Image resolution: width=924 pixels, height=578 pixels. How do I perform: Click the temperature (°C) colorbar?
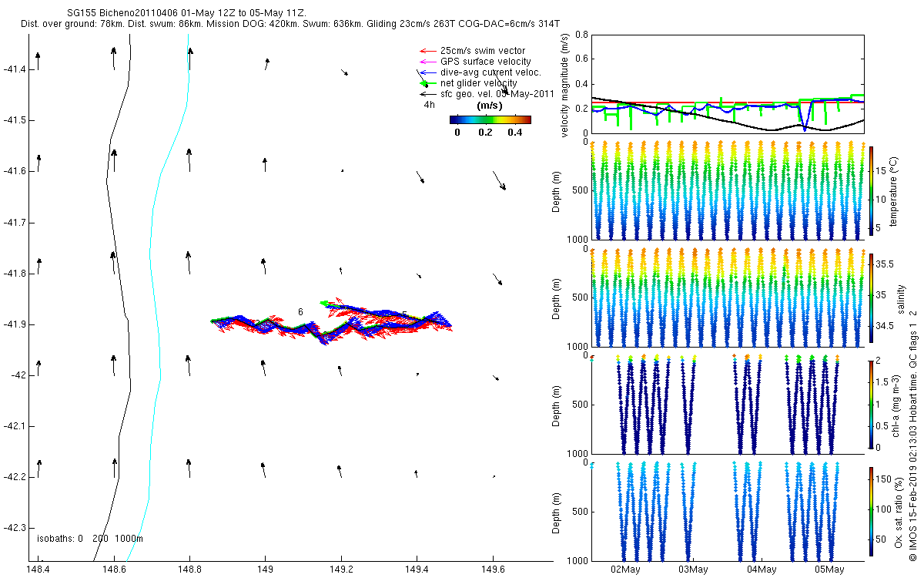(871, 190)
